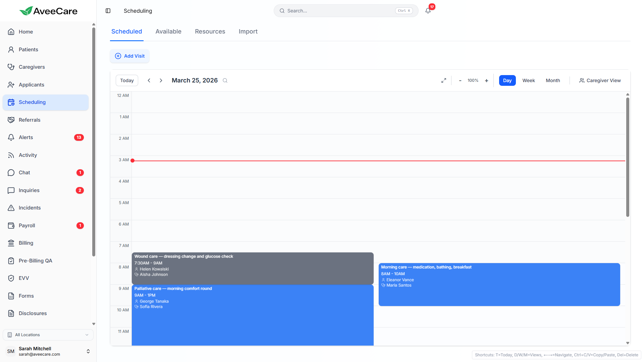Open EVV from the sidebar
The width and height of the screenshot is (644, 362).
pyautogui.click(x=24, y=278)
